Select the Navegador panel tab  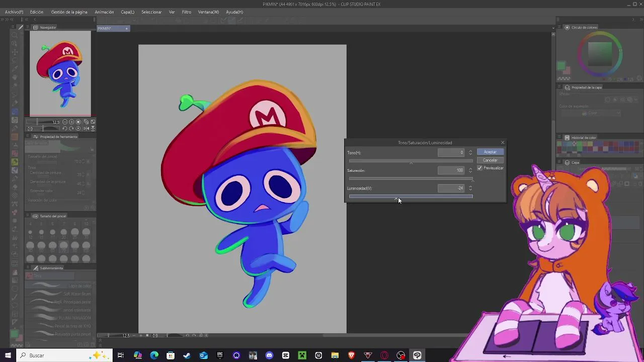click(45, 28)
